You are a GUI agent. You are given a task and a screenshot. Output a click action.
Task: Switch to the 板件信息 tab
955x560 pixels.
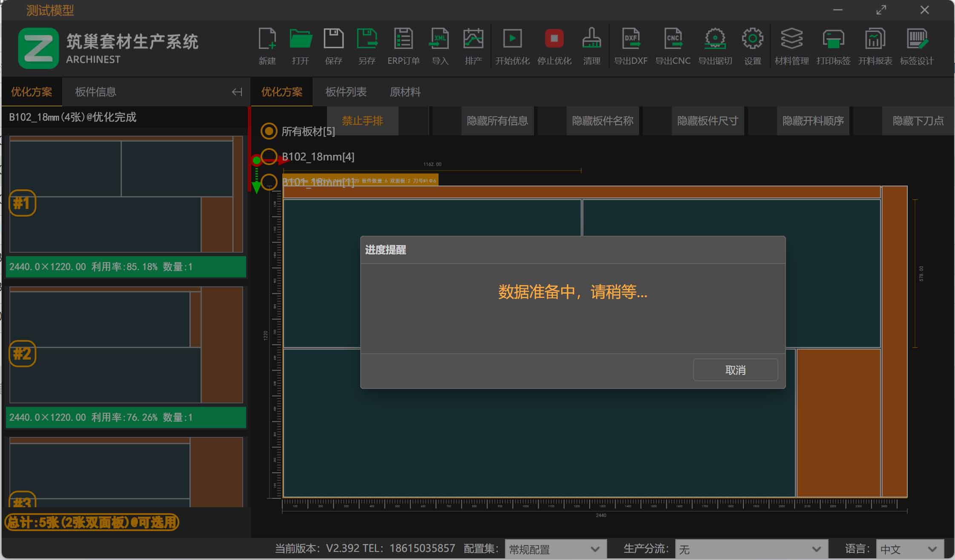point(95,92)
